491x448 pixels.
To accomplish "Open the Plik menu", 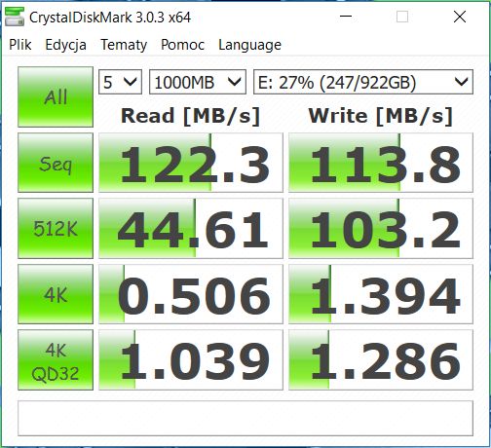I will pyautogui.click(x=20, y=45).
